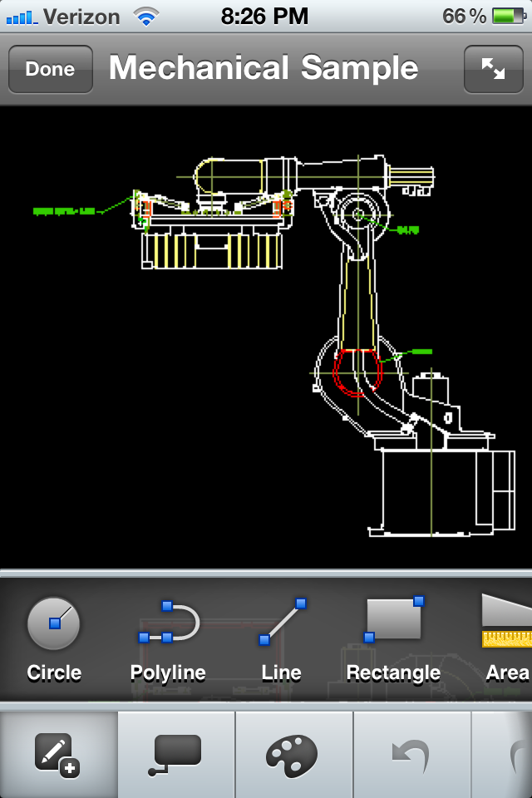
Task: Tap the green annotation text on left
Action: point(63,211)
